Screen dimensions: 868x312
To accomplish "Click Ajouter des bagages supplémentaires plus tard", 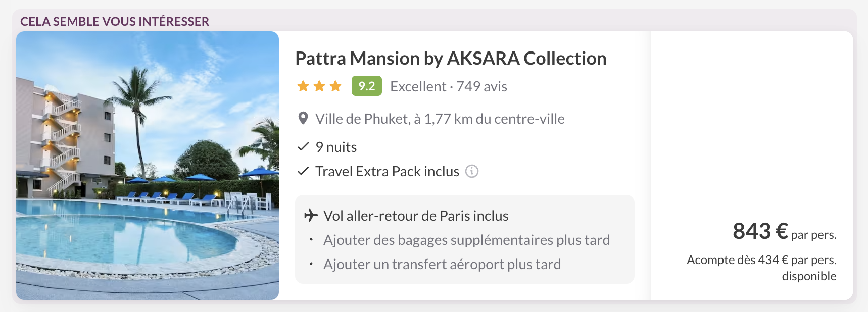I will tap(466, 240).
